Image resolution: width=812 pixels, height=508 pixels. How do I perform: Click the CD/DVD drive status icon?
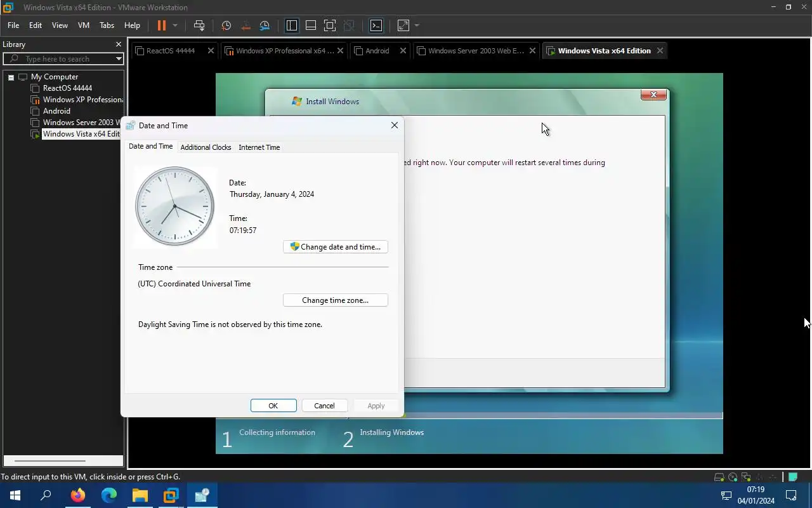tap(733, 477)
